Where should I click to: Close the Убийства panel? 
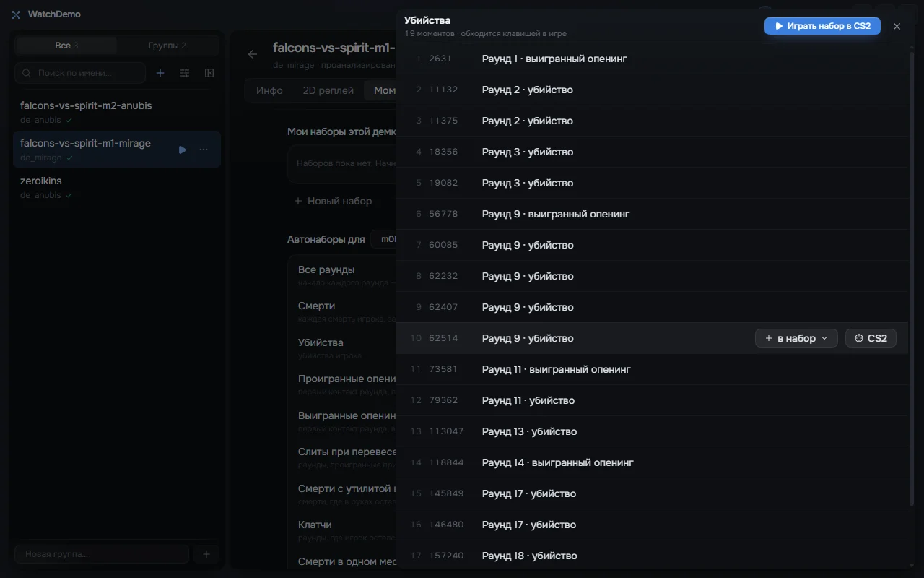pyautogui.click(x=897, y=26)
